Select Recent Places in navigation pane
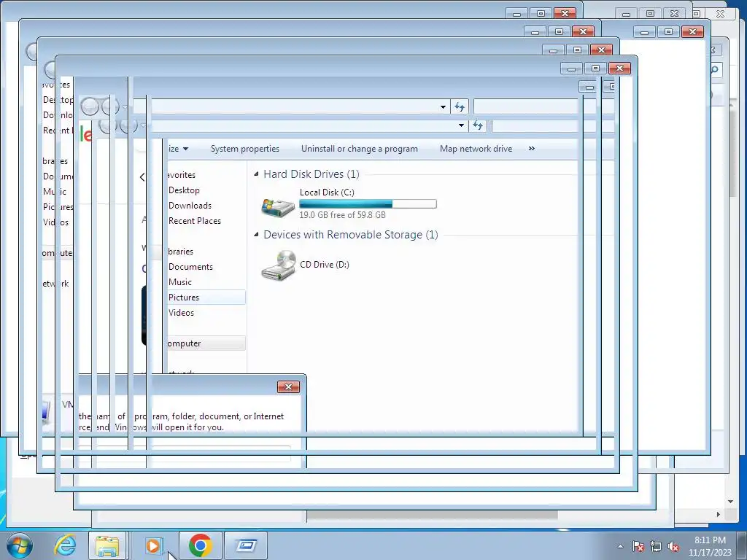The height and width of the screenshot is (560, 747). coord(194,221)
